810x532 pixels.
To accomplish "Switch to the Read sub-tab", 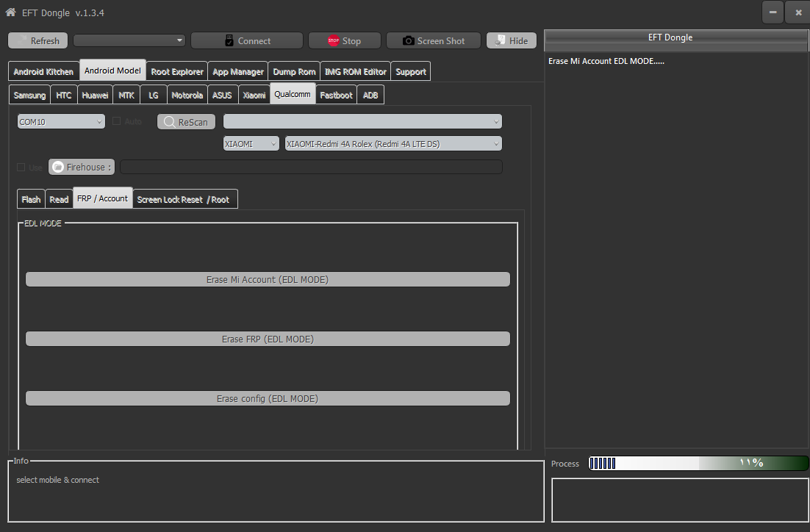I will coord(59,199).
